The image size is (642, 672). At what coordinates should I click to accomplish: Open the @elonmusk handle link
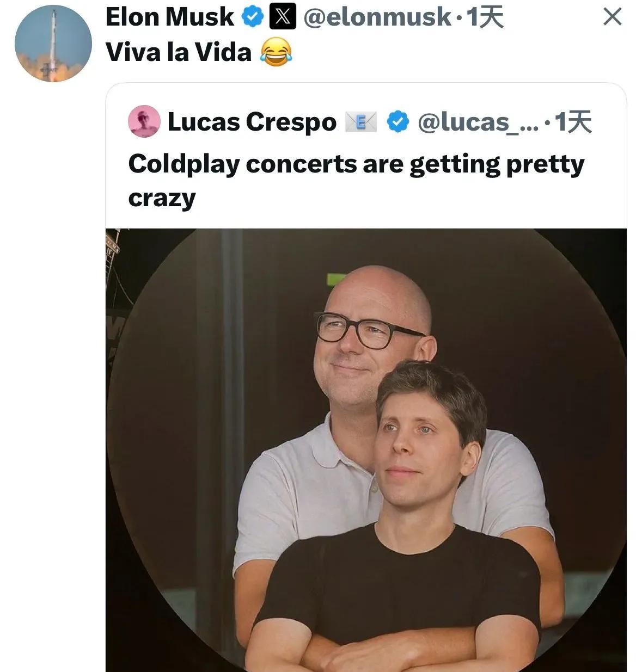(x=377, y=17)
